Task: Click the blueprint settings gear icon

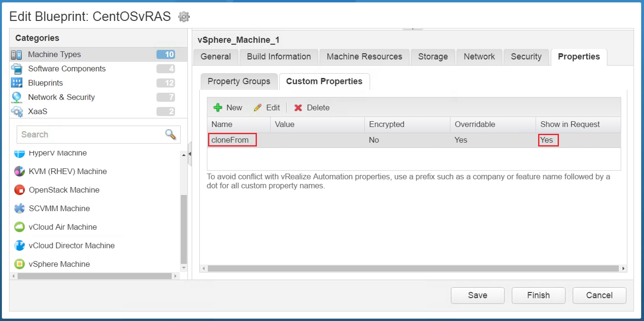Action: [x=184, y=17]
